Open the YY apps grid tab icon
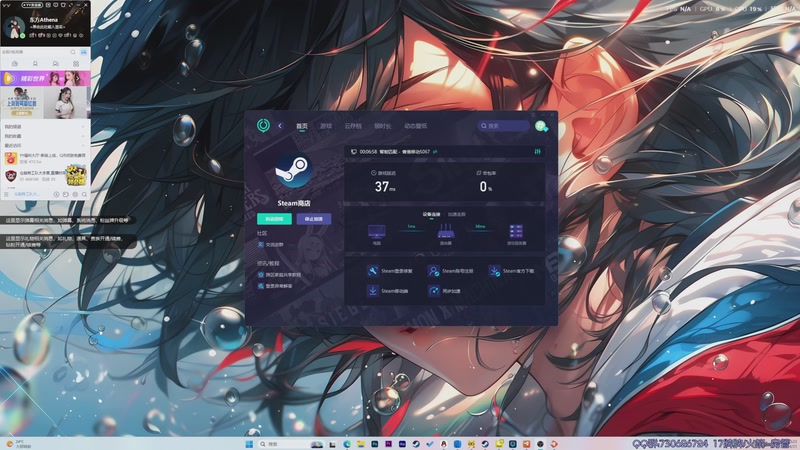Image resolution: width=800 pixels, height=450 pixels. pyautogui.click(x=76, y=64)
